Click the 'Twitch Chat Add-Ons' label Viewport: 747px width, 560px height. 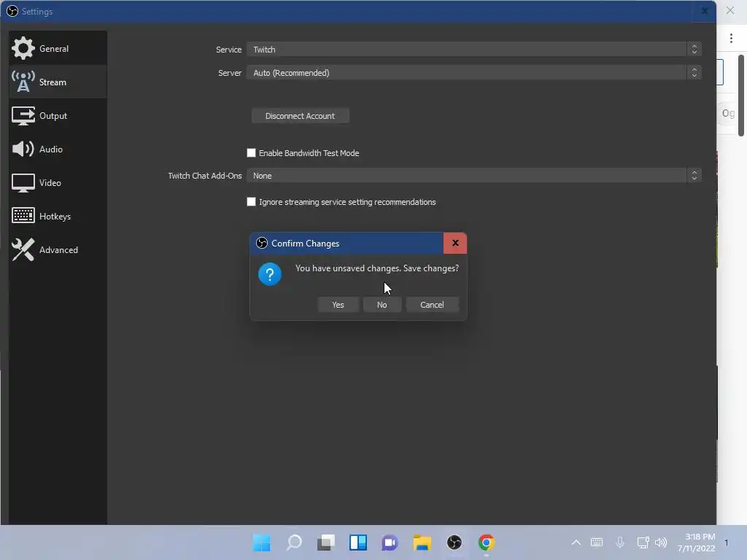click(205, 176)
